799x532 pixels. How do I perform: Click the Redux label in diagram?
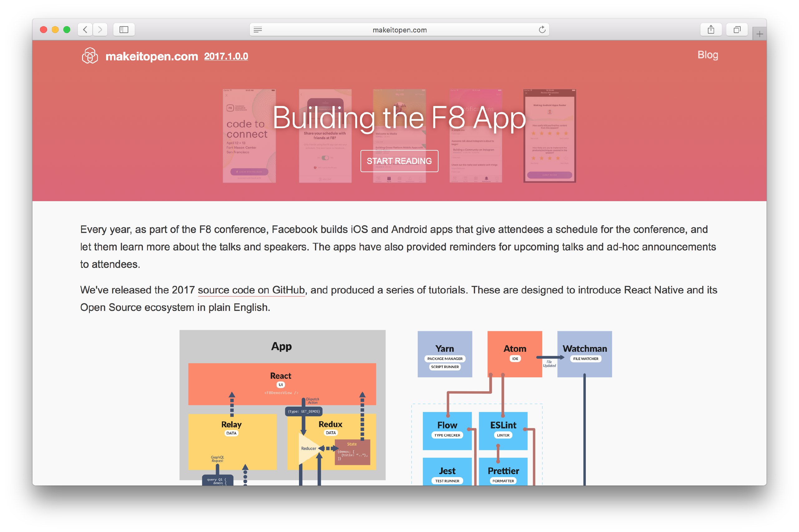[x=330, y=424]
